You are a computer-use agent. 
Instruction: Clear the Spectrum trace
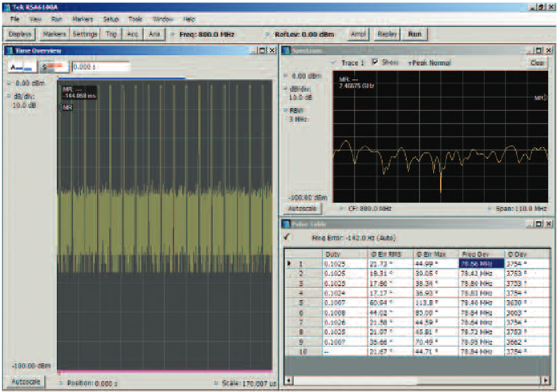pos(537,63)
